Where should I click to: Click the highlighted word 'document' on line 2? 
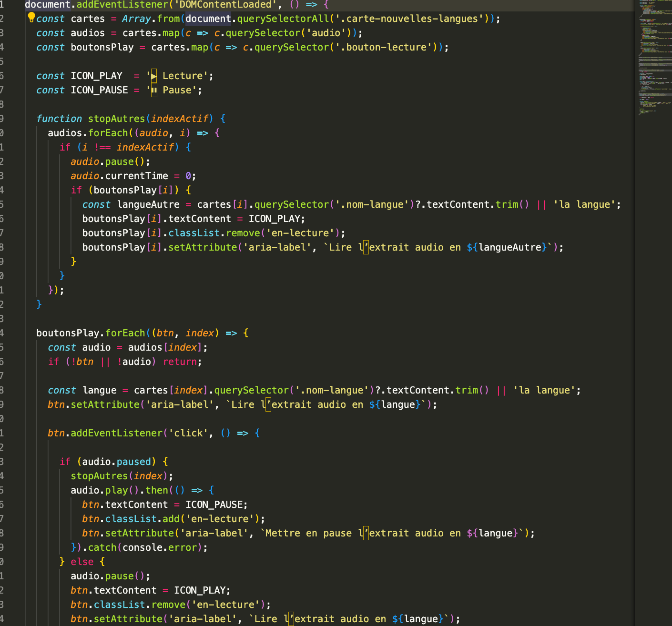208,19
